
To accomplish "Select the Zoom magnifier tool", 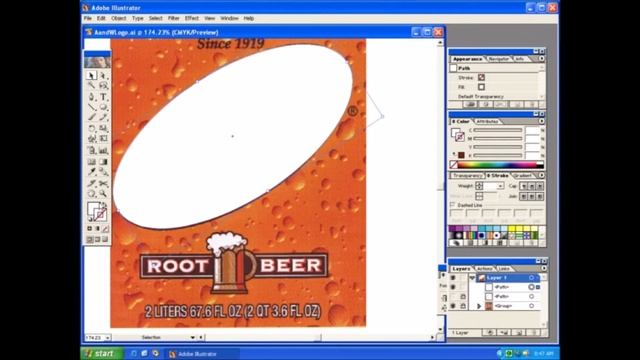I will click(x=103, y=193).
